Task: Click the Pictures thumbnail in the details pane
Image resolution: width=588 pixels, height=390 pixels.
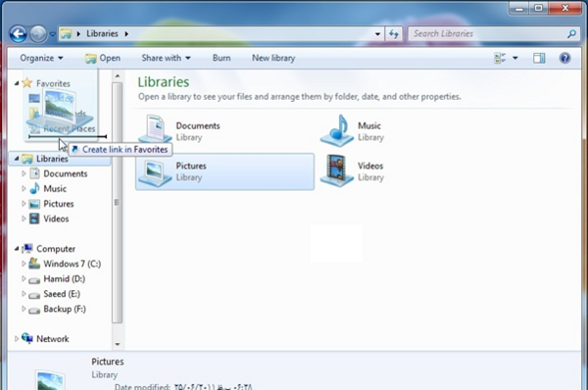Action: click(x=50, y=379)
